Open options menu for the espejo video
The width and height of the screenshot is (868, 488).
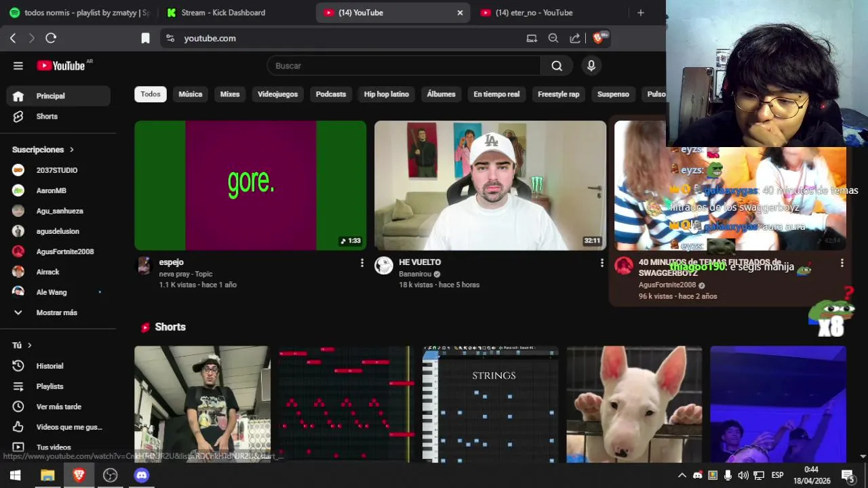(362, 263)
